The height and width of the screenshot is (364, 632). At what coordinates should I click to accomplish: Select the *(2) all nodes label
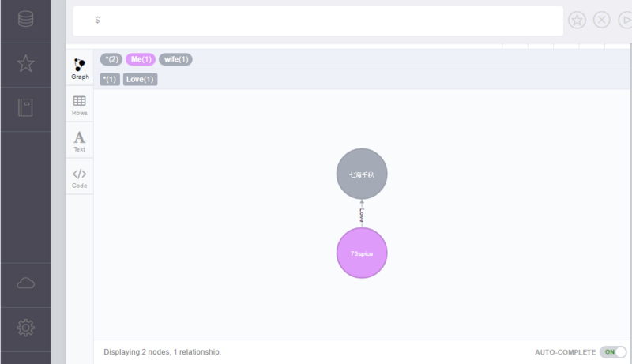pyautogui.click(x=111, y=59)
